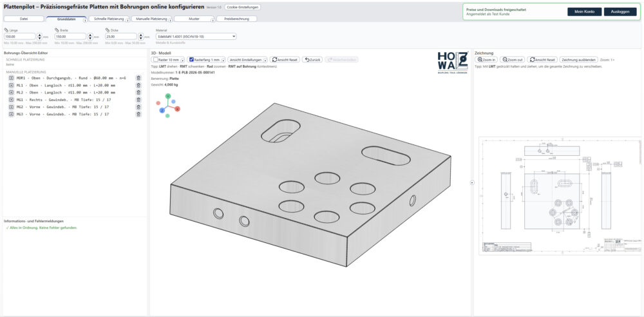Open the Ansicht Einstellungen dropdown

pyautogui.click(x=247, y=60)
